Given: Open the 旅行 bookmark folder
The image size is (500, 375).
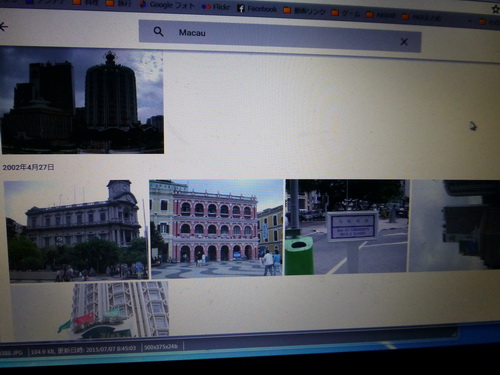Looking at the screenshot, I should pyautogui.click(x=118, y=3).
